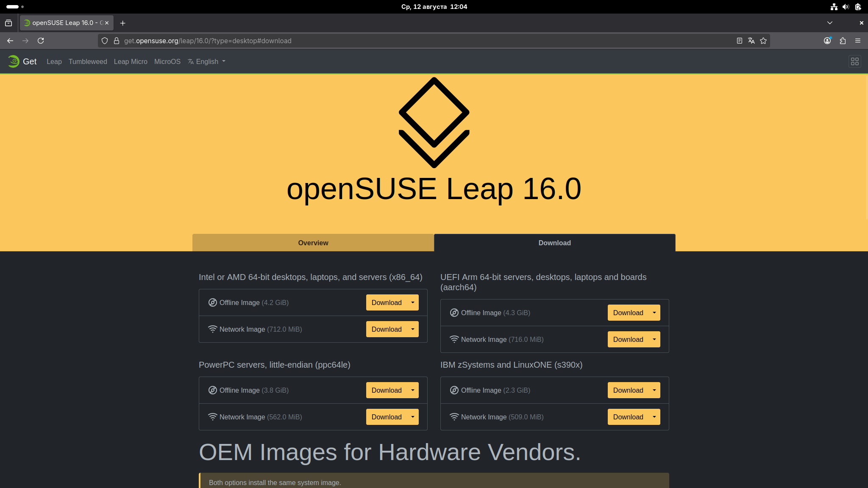Click 'Both options install the same system image.' text
This screenshot has width=868, height=488.
pyautogui.click(x=275, y=482)
